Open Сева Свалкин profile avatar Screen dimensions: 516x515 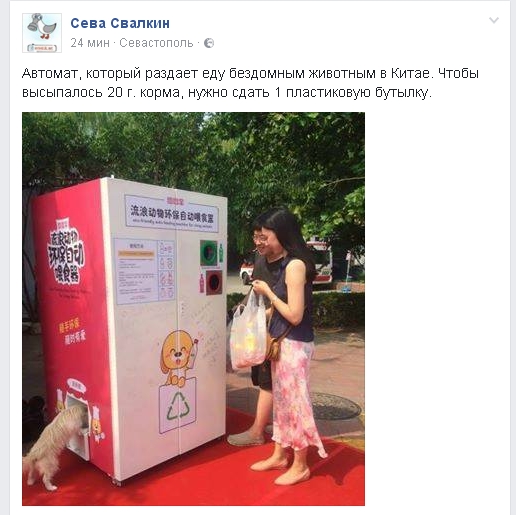[42, 33]
